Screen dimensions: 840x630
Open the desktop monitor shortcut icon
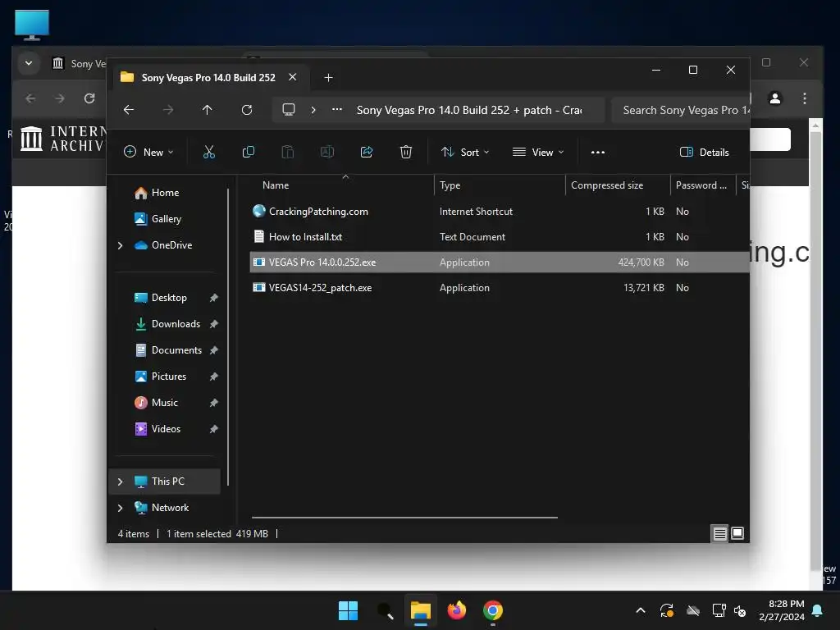32,25
